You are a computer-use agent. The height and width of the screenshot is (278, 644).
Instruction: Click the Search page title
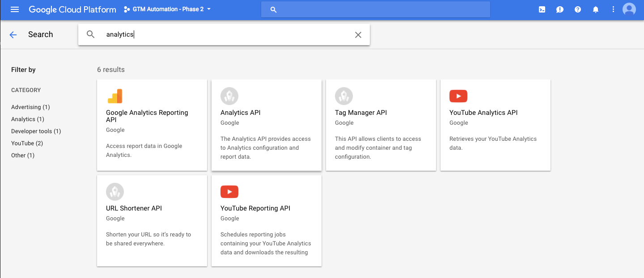[41, 34]
